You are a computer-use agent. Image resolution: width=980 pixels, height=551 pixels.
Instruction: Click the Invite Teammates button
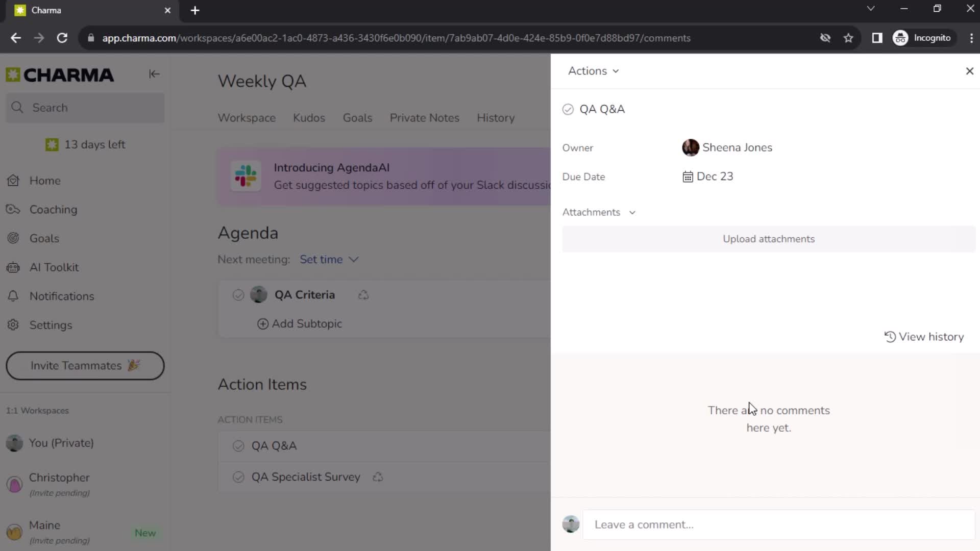[85, 365]
